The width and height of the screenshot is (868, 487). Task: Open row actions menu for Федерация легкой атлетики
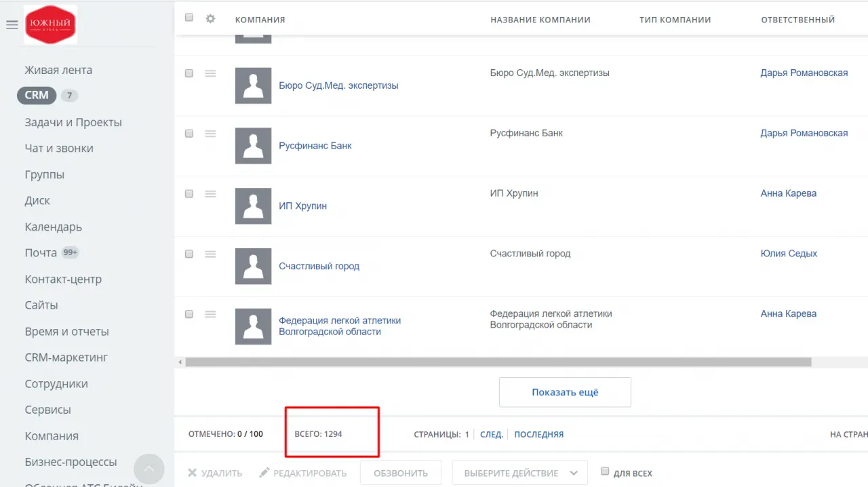210,315
